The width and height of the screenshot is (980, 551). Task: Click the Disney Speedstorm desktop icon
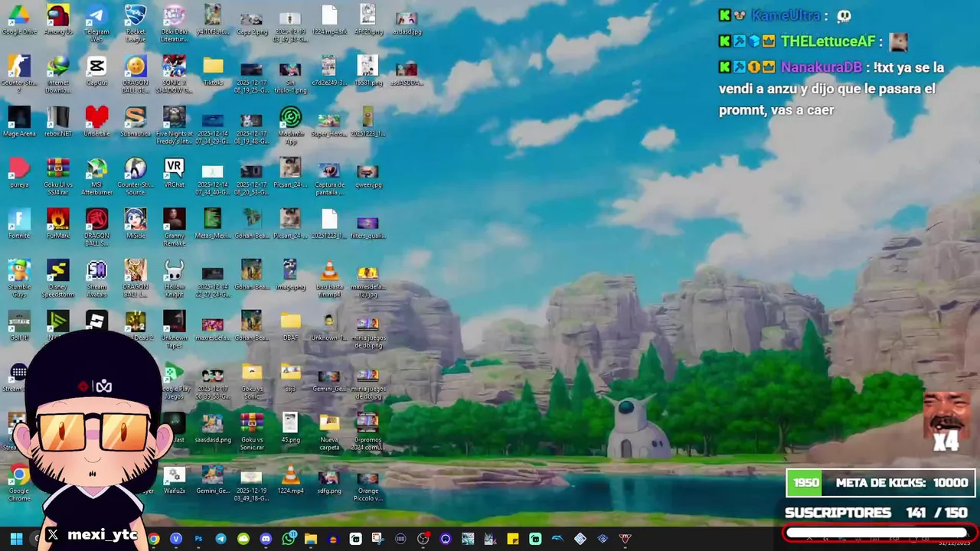click(x=58, y=279)
